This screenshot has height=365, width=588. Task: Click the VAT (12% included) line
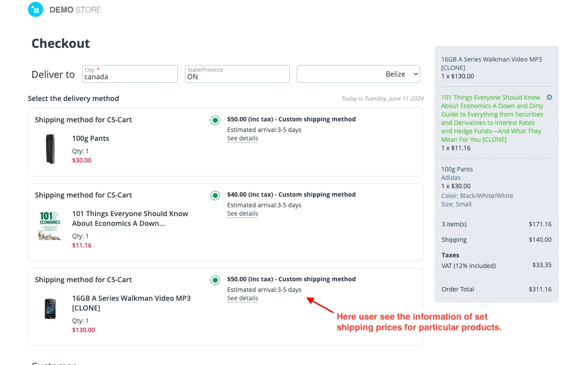click(x=496, y=266)
